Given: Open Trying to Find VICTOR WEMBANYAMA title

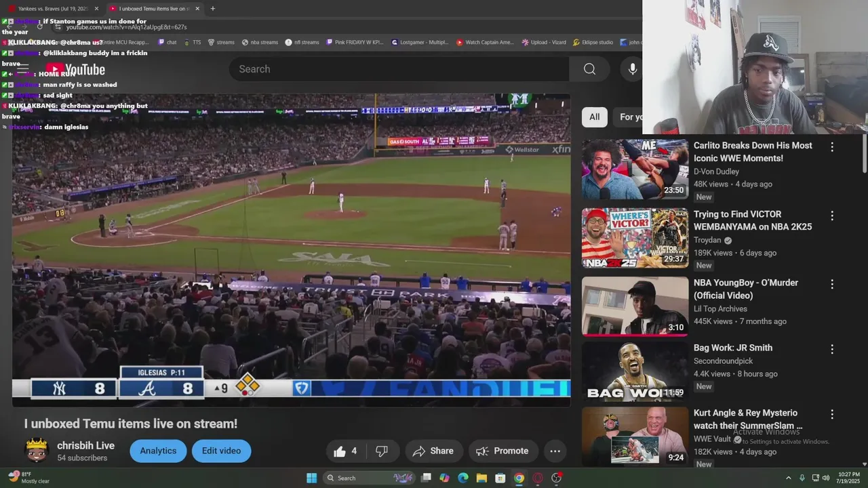Looking at the screenshot, I should click(x=753, y=220).
